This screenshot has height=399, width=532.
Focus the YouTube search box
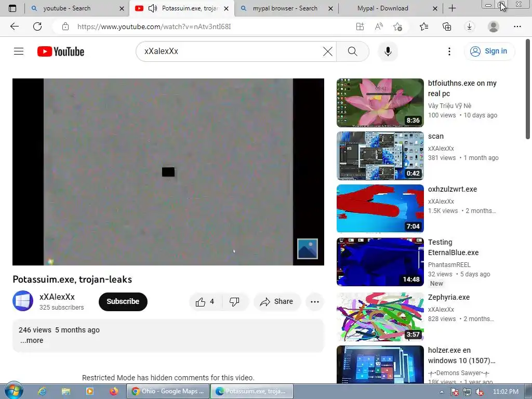tap(231, 51)
